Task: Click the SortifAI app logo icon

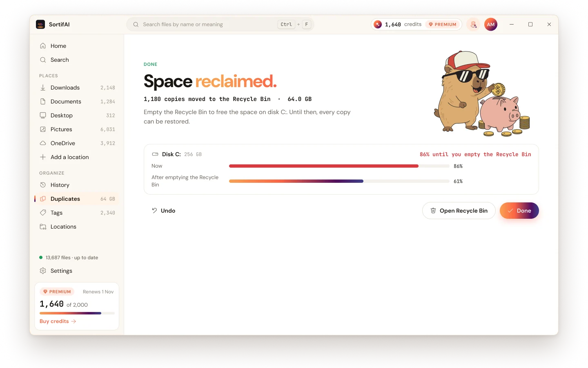Action: pyautogui.click(x=40, y=25)
